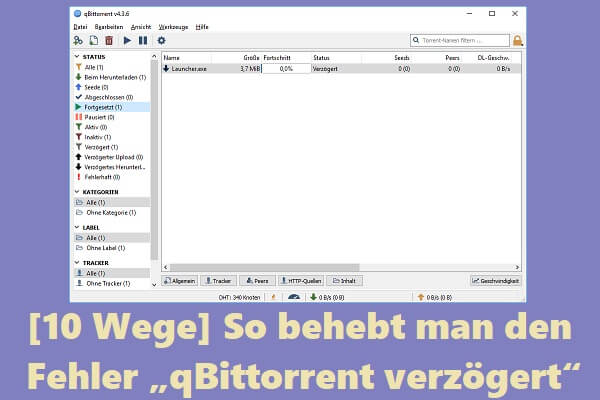Viewport: 600px width, 400px height.
Task: Open the Inhalt tab
Action: 344,281
